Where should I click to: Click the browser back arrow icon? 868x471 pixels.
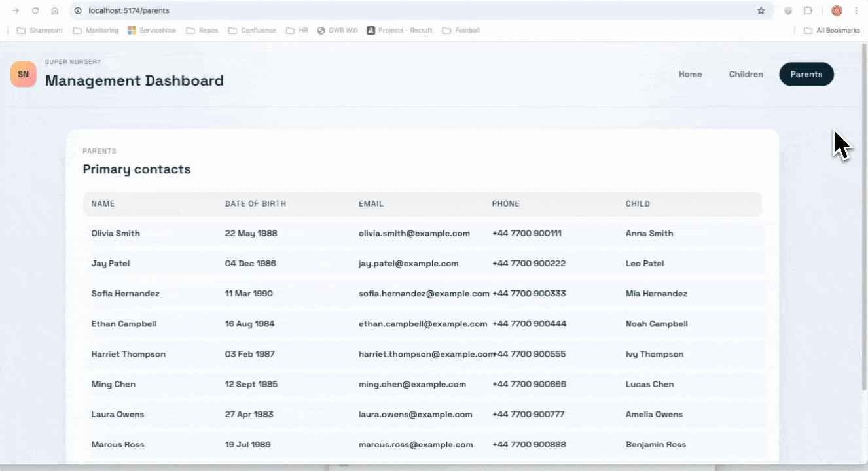click(16, 10)
